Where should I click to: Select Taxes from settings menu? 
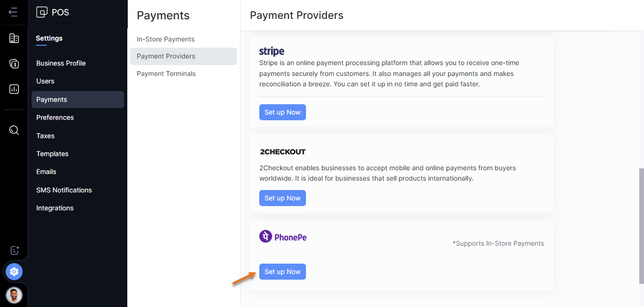(x=45, y=136)
